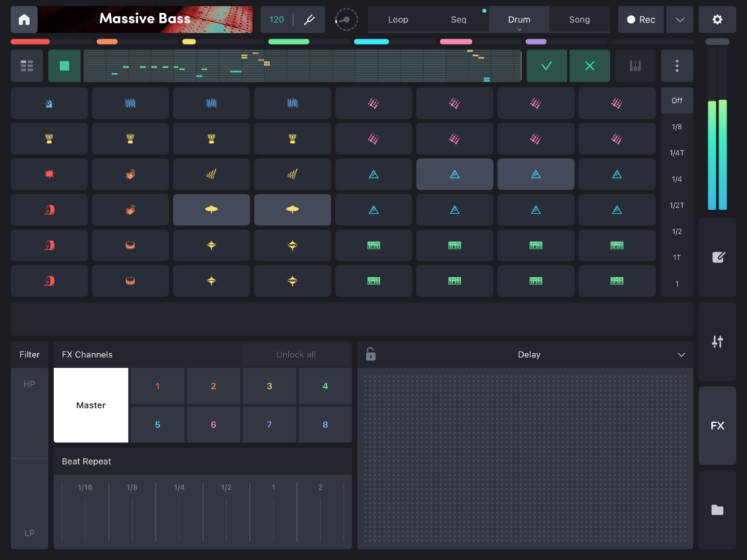Toggle quantize to Off
The image size is (747, 560).
pyautogui.click(x=677, y=101)
